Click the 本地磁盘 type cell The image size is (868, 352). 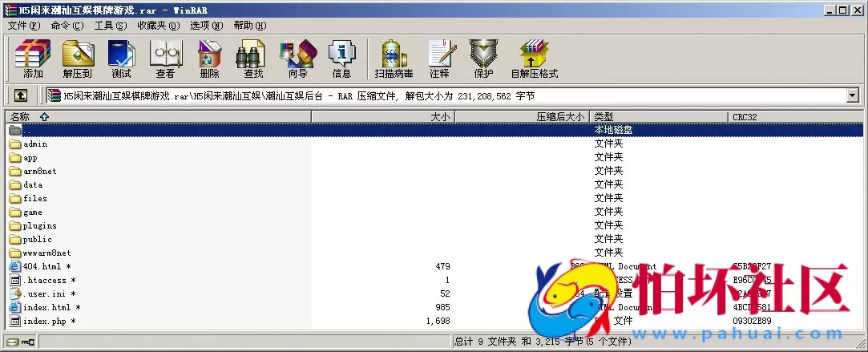pos(613,130)
